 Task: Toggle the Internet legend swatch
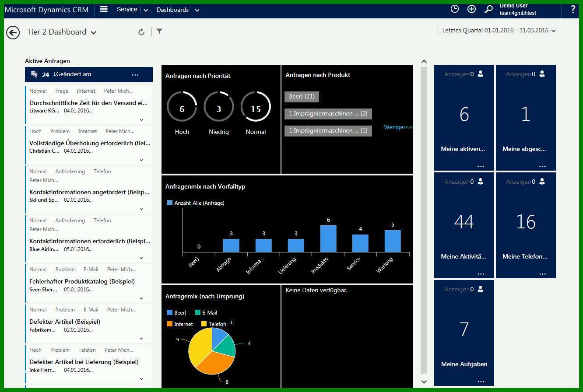[x=170, y=324]
